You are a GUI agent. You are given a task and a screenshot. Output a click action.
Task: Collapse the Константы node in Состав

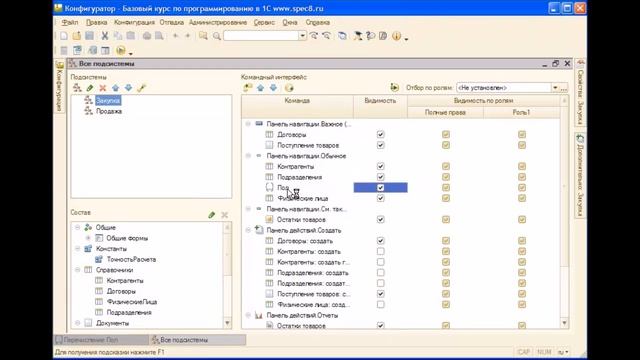pyautogui.click(x=78, y=249)
